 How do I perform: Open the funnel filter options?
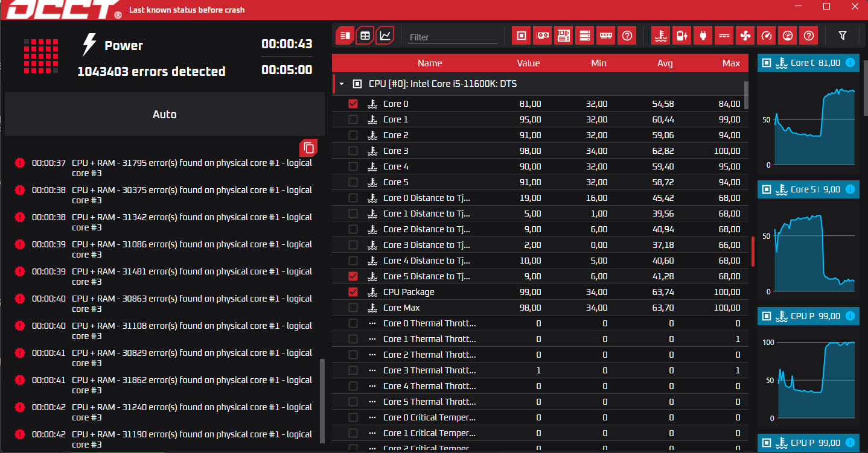tap(843, 36)
